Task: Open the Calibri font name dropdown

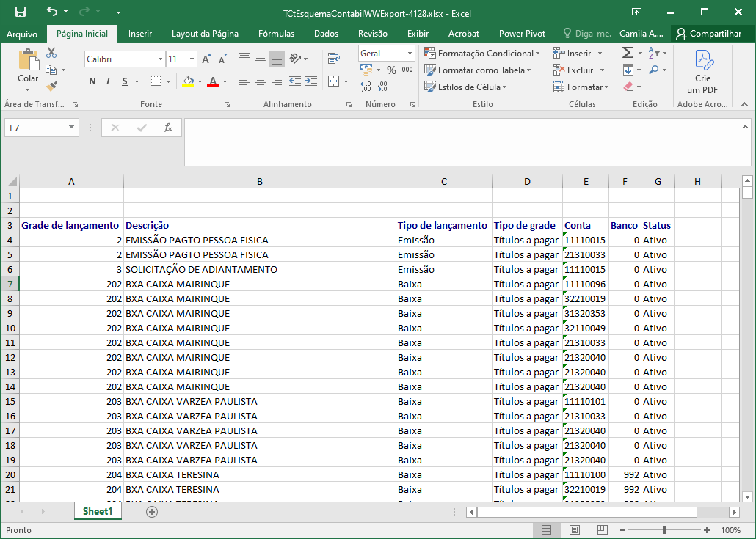Action: coord(160,59)
